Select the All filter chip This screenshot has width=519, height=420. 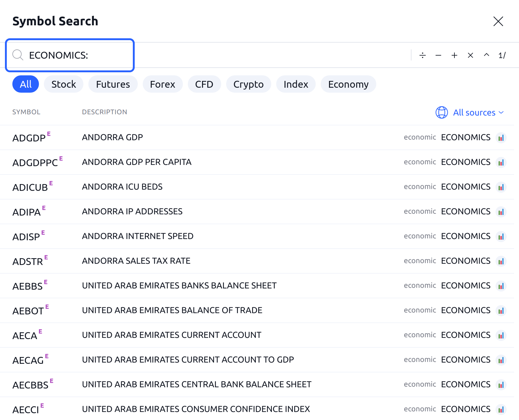26,84
